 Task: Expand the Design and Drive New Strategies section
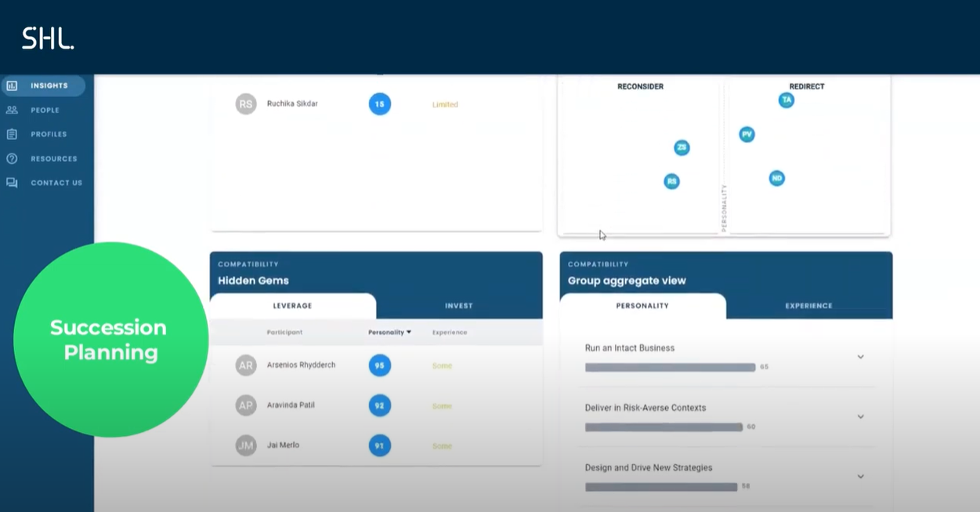(x=860, y=476)
